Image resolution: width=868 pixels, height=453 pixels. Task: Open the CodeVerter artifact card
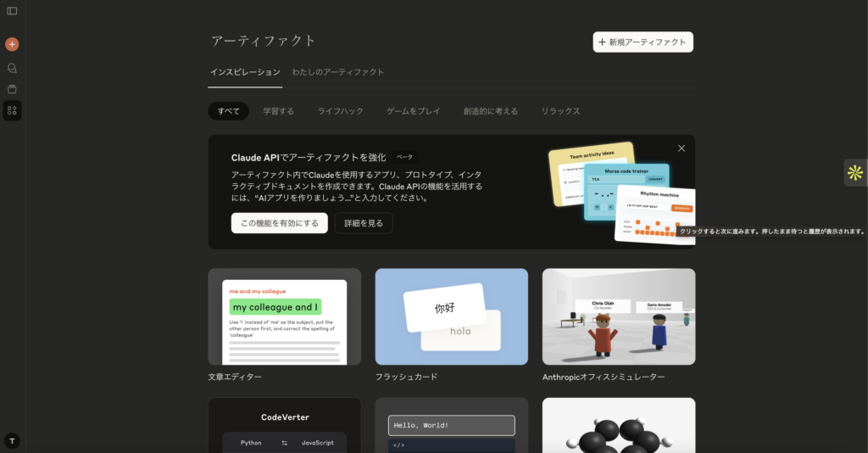[x=284, y=425]
